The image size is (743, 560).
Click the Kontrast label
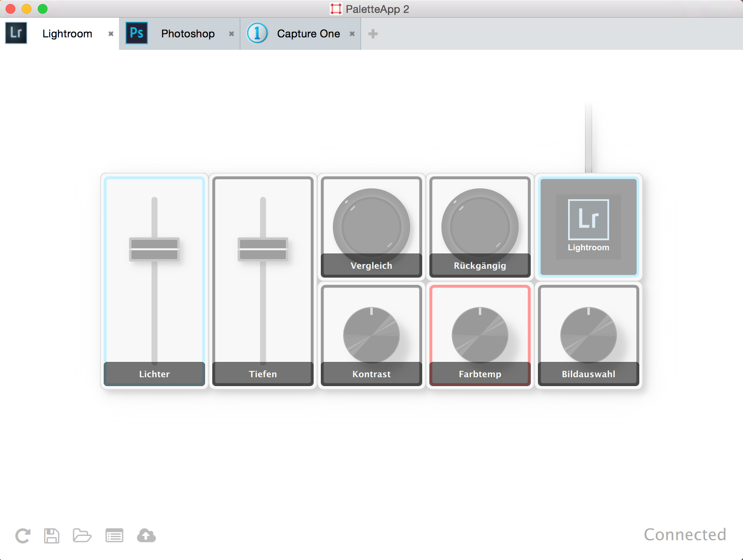tap(371, 374)
